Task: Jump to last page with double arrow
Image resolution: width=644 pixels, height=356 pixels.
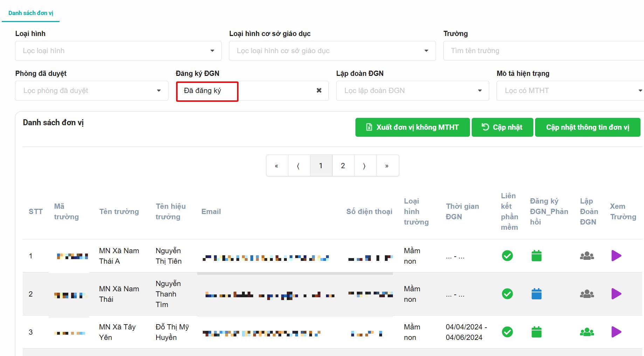Action: 387,166
